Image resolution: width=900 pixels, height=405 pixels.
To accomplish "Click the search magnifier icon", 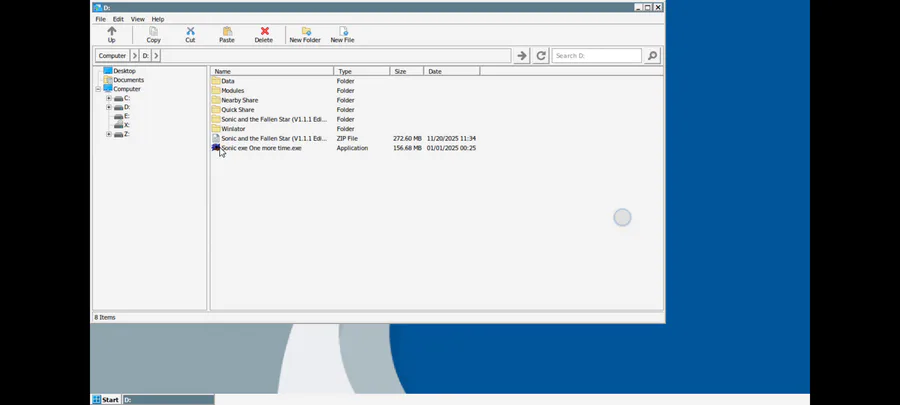I will tap(652, 56).
